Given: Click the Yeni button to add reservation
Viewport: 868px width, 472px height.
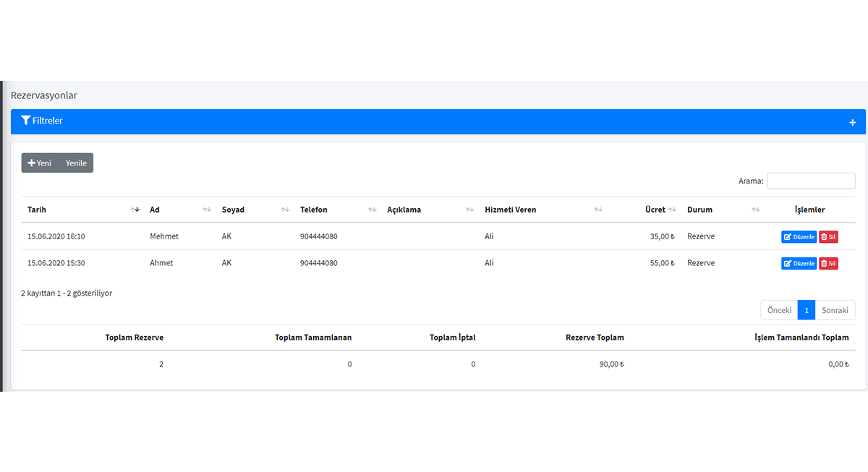Looking at the screenshot, I should 40,163.
